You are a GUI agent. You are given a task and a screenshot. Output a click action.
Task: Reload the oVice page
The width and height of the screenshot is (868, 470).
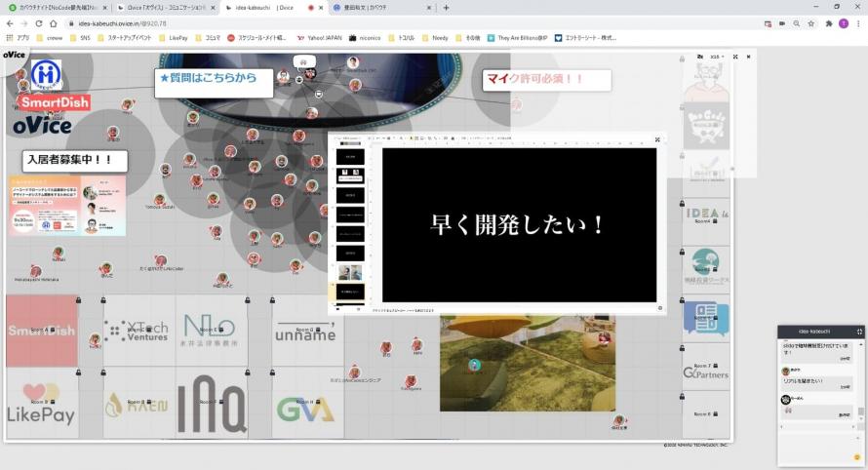click(x=39, y=23)
